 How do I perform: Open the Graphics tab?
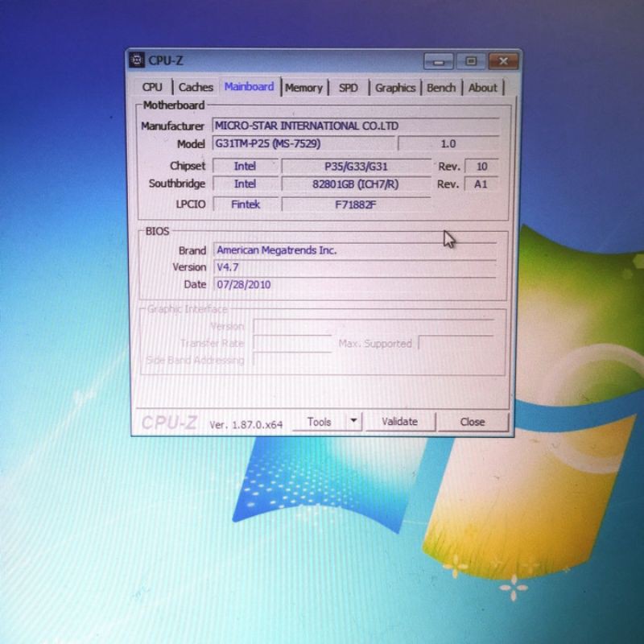[394, 88]
